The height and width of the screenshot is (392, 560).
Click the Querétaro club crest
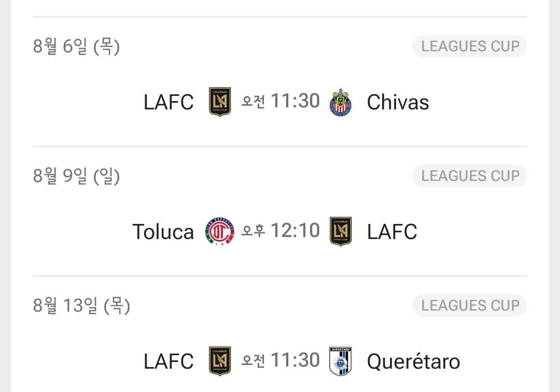(340, 361)
